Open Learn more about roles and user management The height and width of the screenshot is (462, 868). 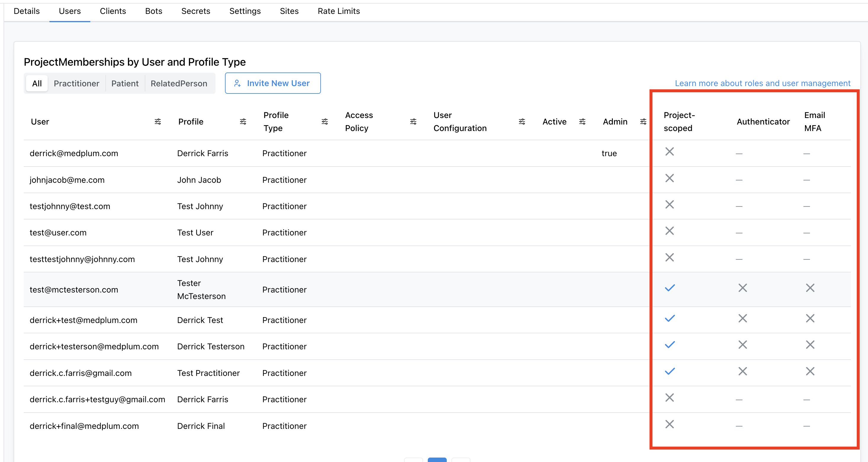[763, 83]
